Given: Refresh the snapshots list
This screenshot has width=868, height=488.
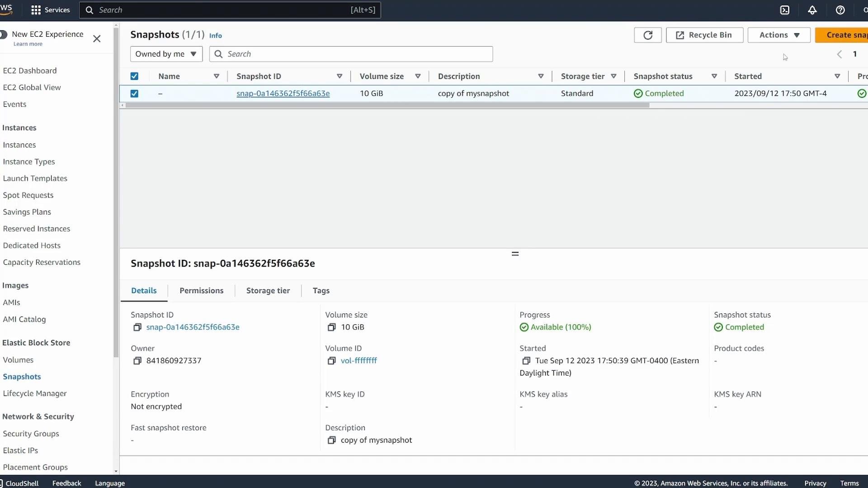Looking at the screenshot, I should 648,35.
